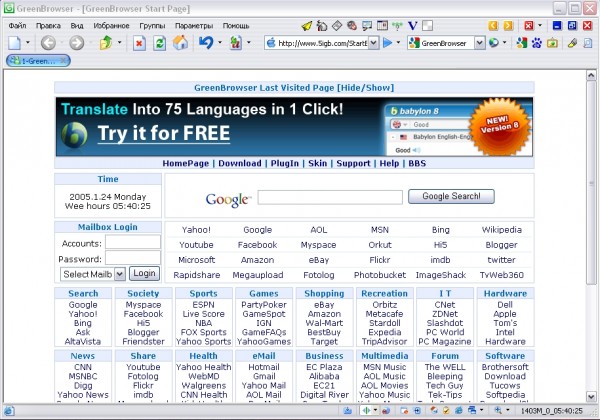Open the undo close history dropdown
600x420 pixels.
[x=220, y=42]
